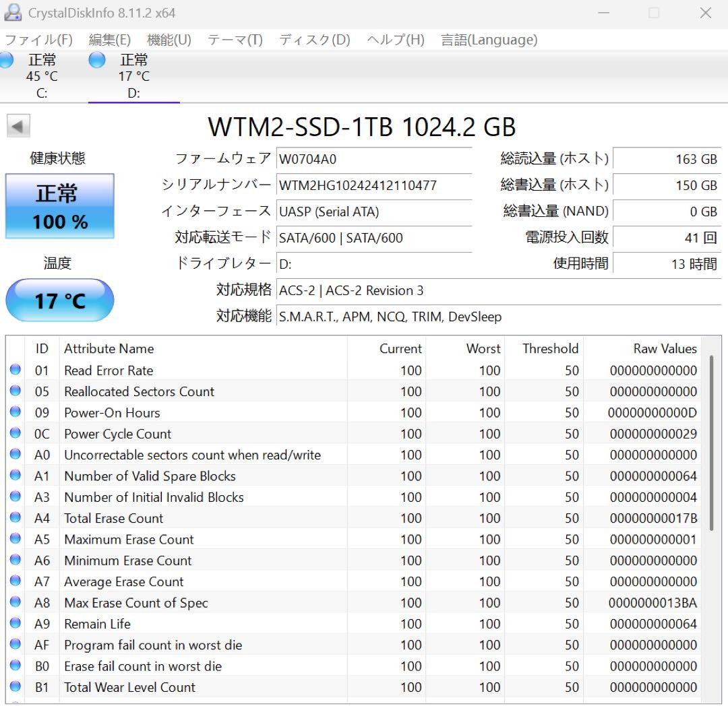Click the previous disk arrow button
The width and height of the screenshot is (728, 706).
[x=19, y=126]
